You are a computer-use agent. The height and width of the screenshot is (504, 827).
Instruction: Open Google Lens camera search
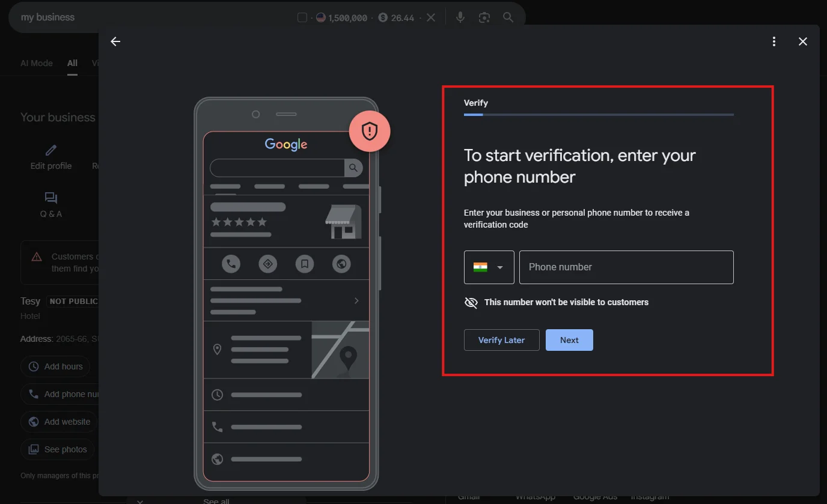(x=484, y=17)
